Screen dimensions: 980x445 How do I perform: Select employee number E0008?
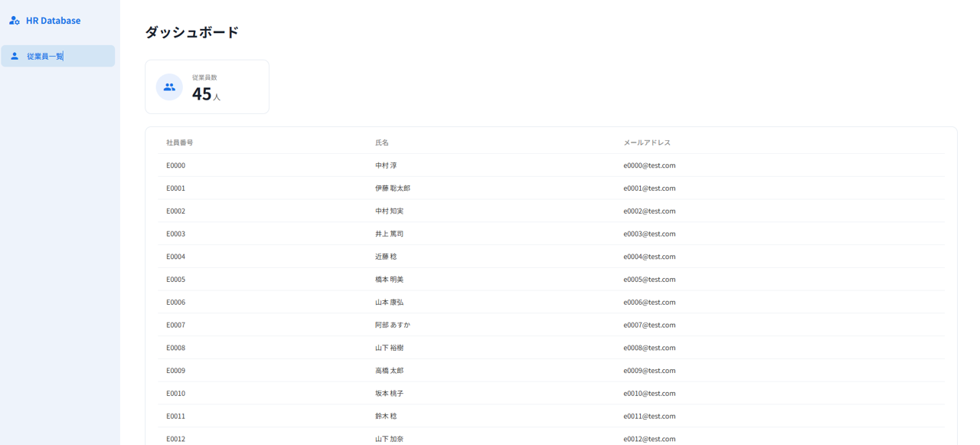pos(176,348)
